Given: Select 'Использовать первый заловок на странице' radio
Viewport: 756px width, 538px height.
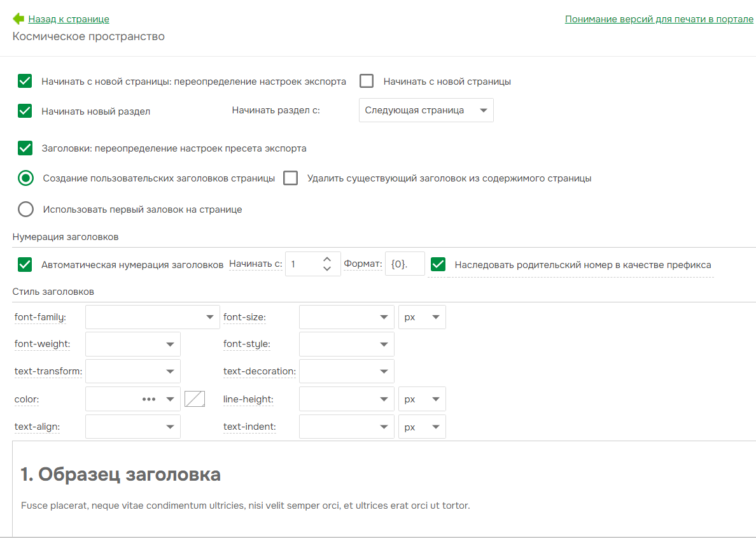Looking at the screenshot, I should (x=25, y=209).
